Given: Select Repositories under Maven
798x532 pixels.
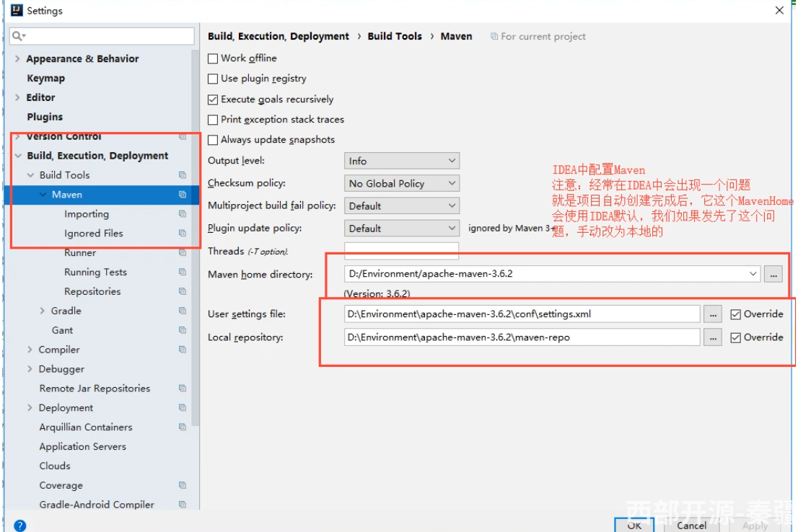Looking at the screenshot, I should point(92,291).
